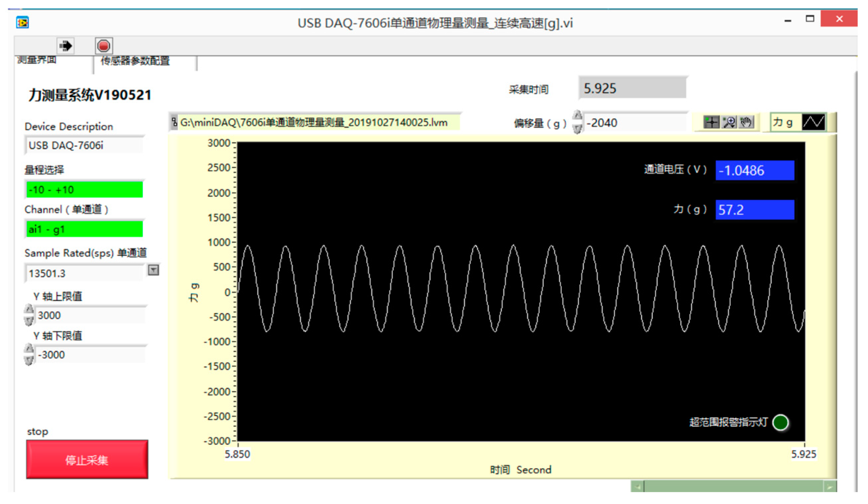Click the 超范围报警指示灯 green LED
The image size is (868, 504).
(x=781, y=423)
